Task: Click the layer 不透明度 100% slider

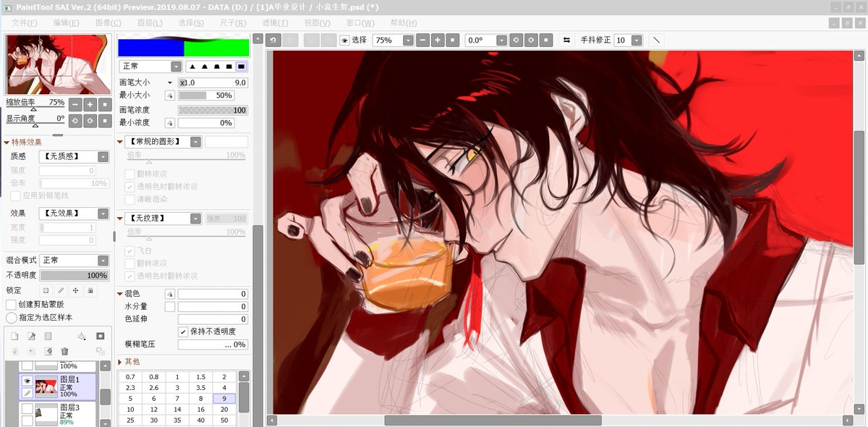Action: (x=75, y=276)
